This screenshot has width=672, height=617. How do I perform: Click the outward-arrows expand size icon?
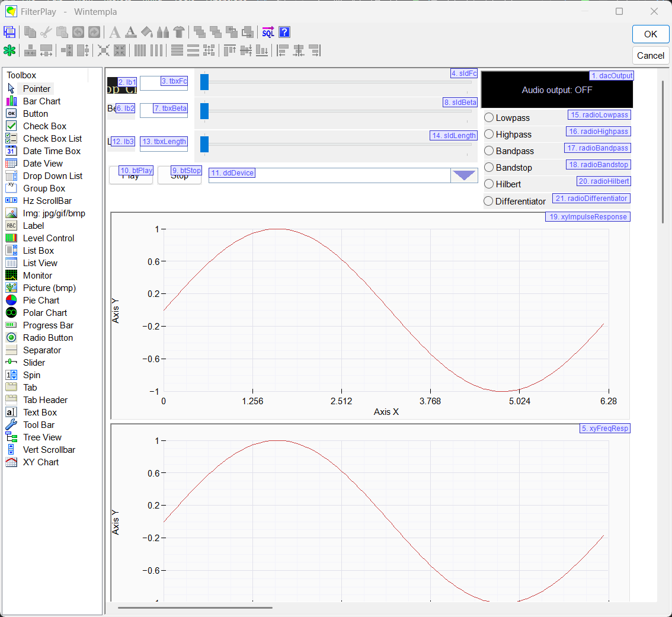point(120,50)
